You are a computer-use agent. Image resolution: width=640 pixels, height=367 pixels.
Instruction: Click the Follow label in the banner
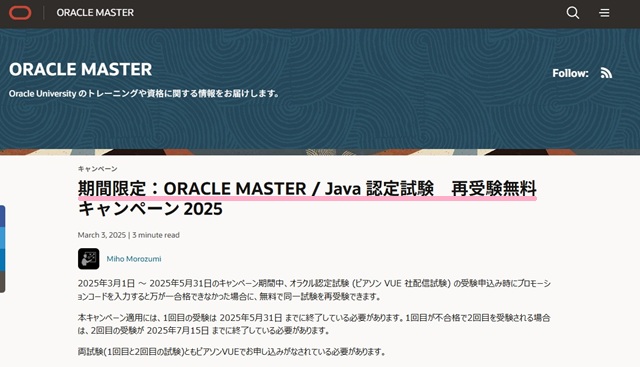pyautogui.click(x=570, y=73)
